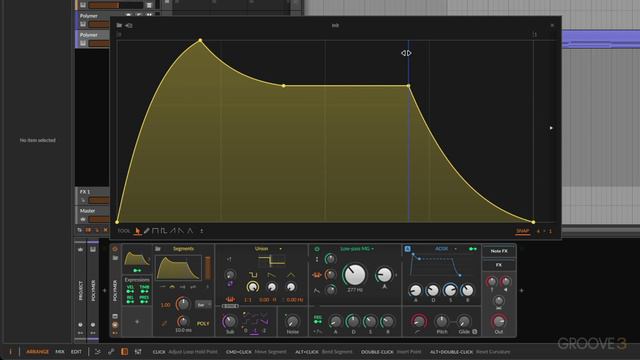Open Segments preset folder icon
Screen dimensions: 640x360
[x=158, y=249]
